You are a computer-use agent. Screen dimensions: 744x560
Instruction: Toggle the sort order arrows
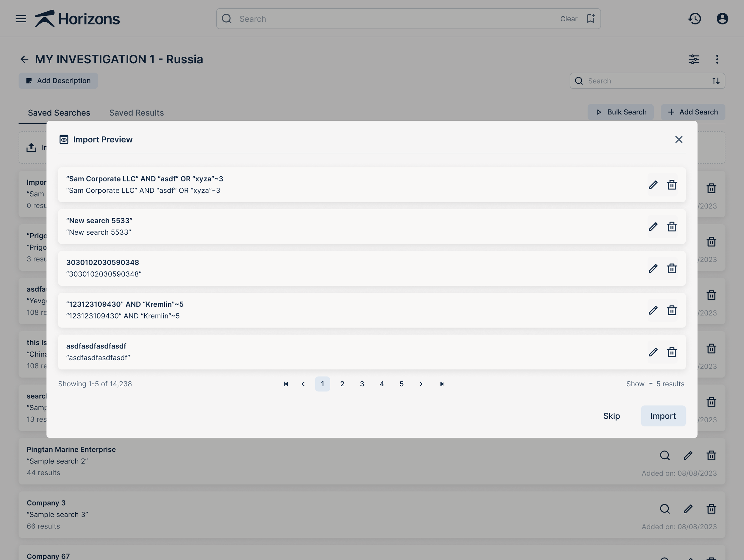pyautogui.click(x=716, y=81)
